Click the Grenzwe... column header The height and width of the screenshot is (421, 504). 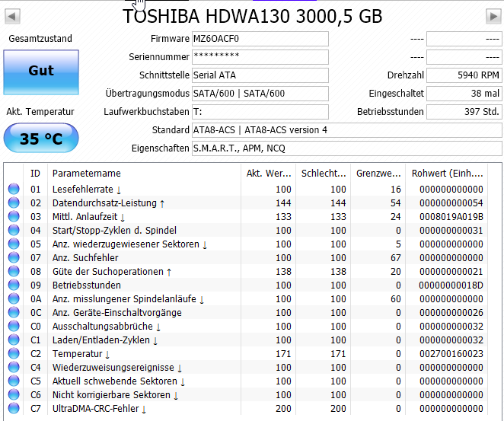[378, 174]
